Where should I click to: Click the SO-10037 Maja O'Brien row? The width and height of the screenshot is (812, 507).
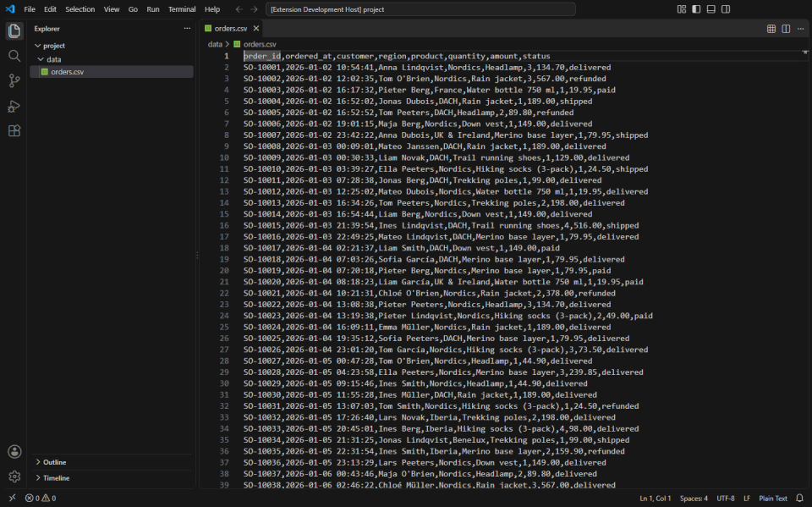(x=420, y=474)
